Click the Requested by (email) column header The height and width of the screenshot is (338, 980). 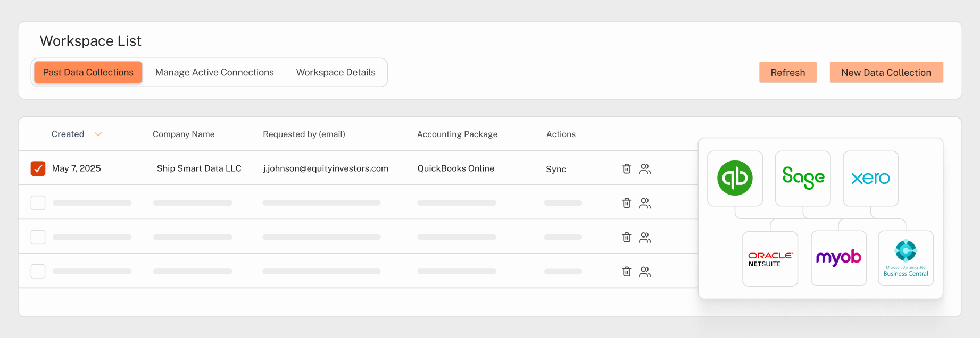(x=304, y=134)
